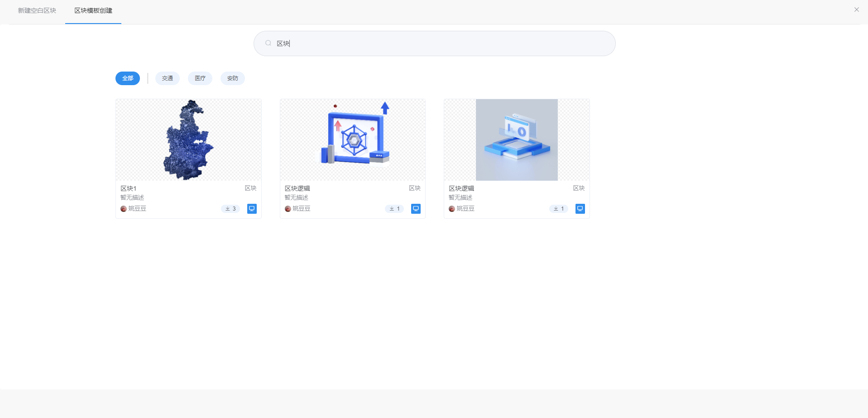Viewport: 868px width, 418px height.
Task: Click preview monitor icon on 区块1 card
Action: (x=252, y=209)
